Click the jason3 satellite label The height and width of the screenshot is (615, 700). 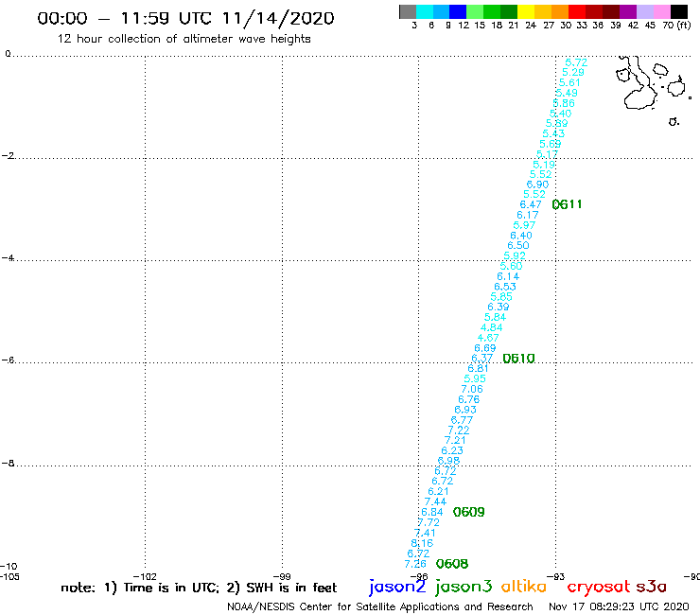(464, 587)
